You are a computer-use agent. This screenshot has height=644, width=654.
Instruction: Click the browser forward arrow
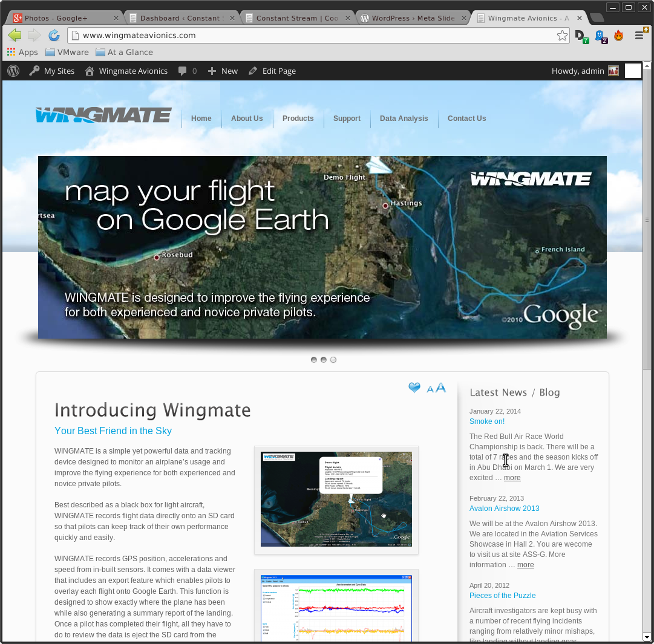(x=34, y=36)
